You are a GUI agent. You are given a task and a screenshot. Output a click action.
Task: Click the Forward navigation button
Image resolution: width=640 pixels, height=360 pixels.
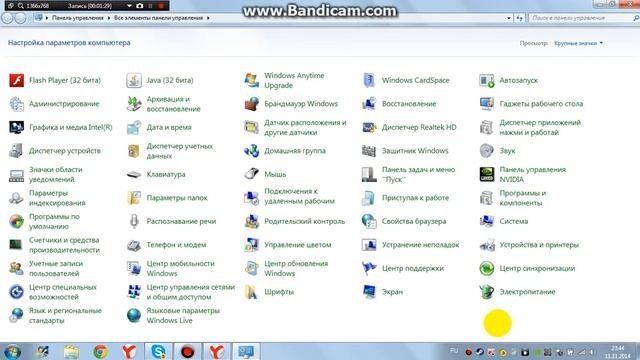point(20,18)
